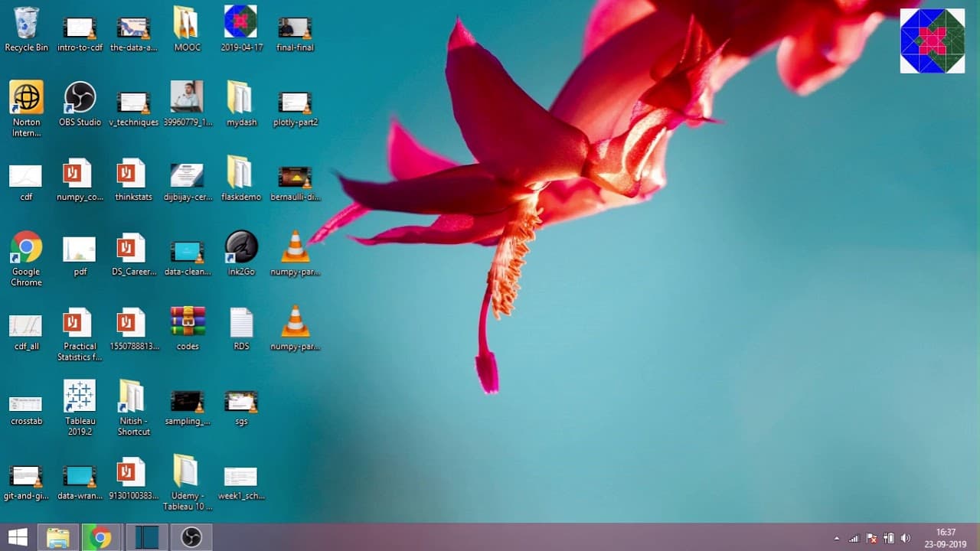
Task: Open File Explorer from taskbar
Action: click(58, 537)
